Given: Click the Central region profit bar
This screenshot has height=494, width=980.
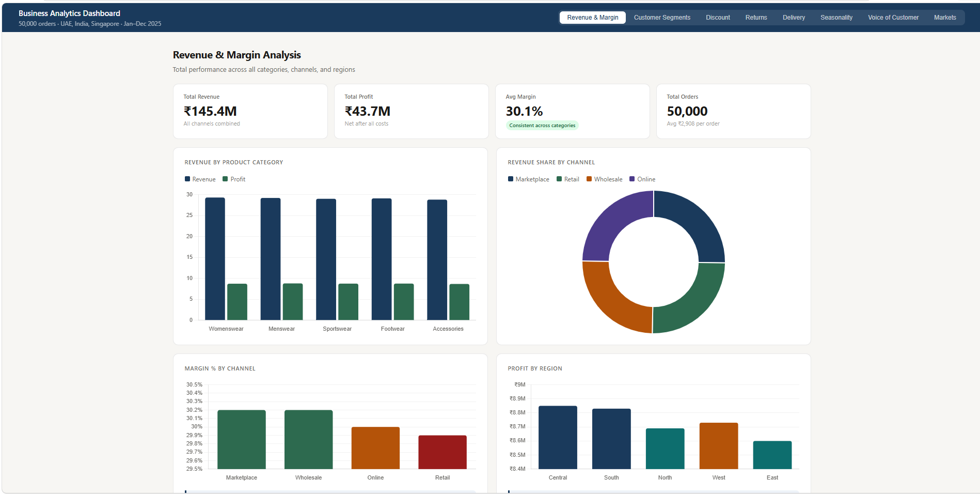Looking at the screenshot, I should tap(558, 438).
